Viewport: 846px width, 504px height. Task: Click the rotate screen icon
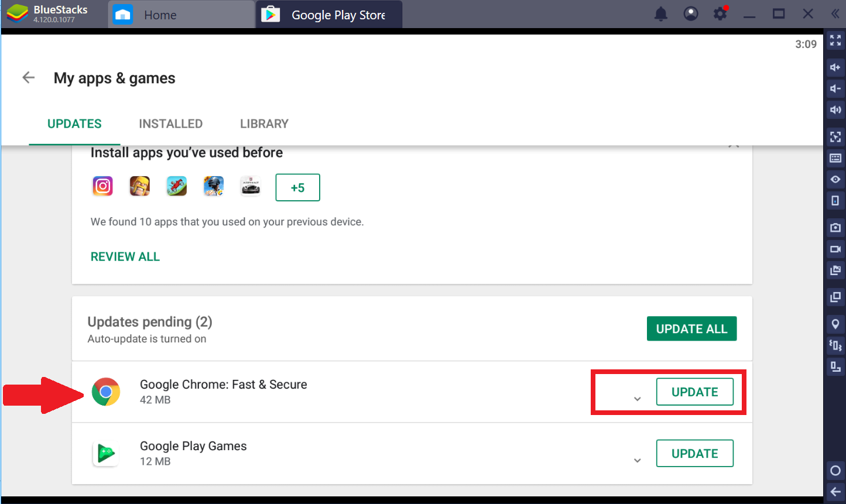[835, 367]
